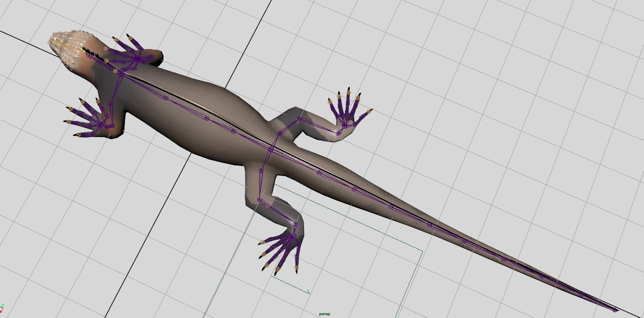Image resolution: width=644 pixels, height=318 pixels.
Task: Select the joint at the tail tip
Action: 615,309
